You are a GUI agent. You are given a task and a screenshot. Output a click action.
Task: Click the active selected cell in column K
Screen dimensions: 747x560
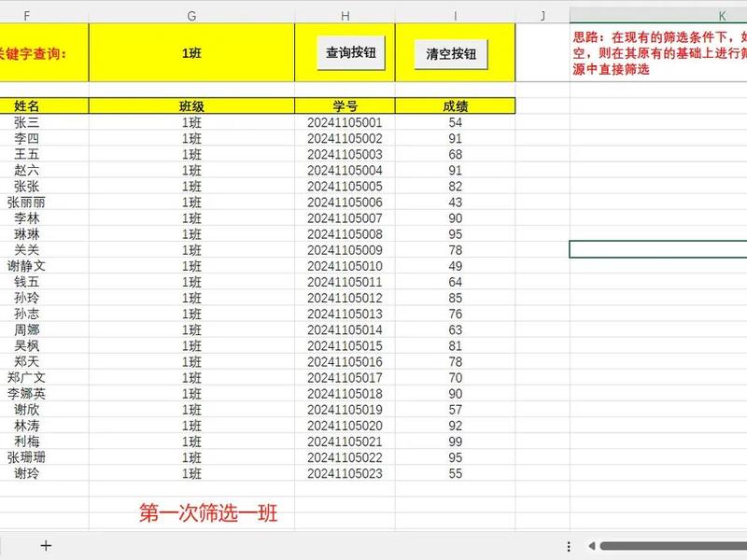coord(658,249)
